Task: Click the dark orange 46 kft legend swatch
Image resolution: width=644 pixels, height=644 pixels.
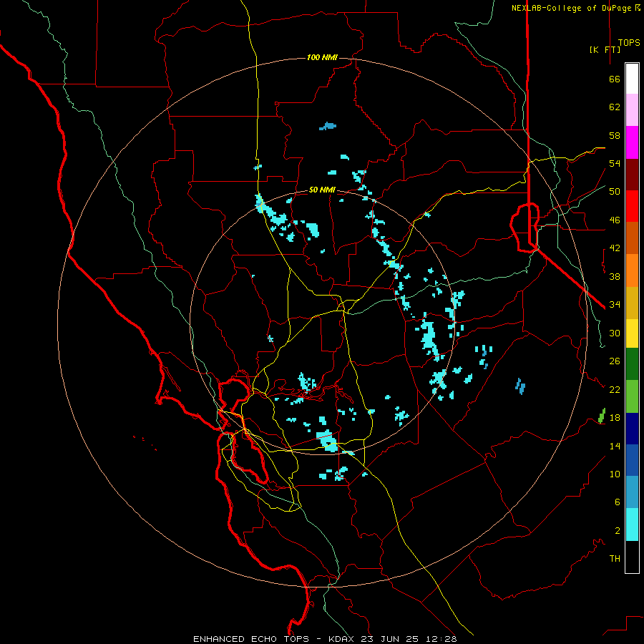Action: [x=632, y=238]
